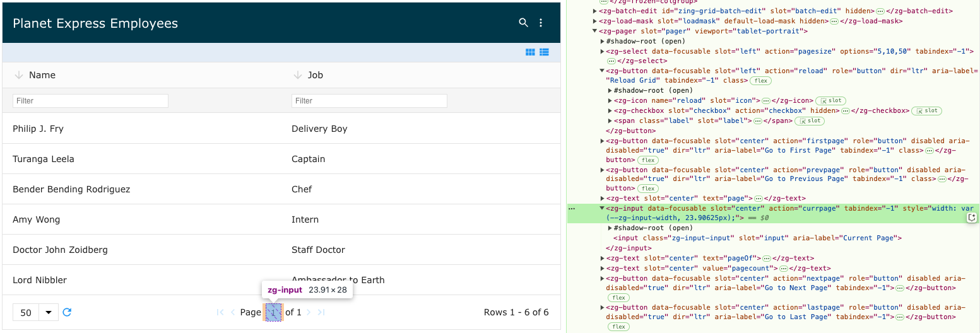Viewport: 980px width, 333px height.
Task: Go to first page pager icon
Action: (220, 312)
